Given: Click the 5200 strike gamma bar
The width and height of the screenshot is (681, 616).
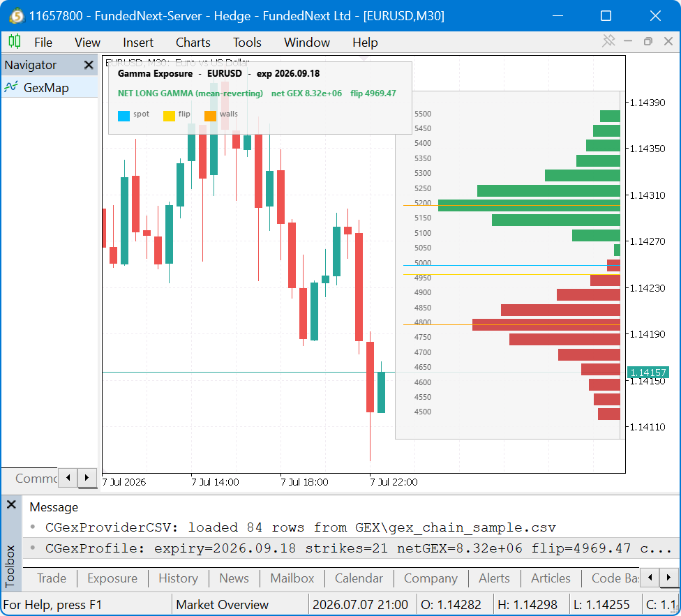Looking at the screenshot, I should click(x=529, y=206).
